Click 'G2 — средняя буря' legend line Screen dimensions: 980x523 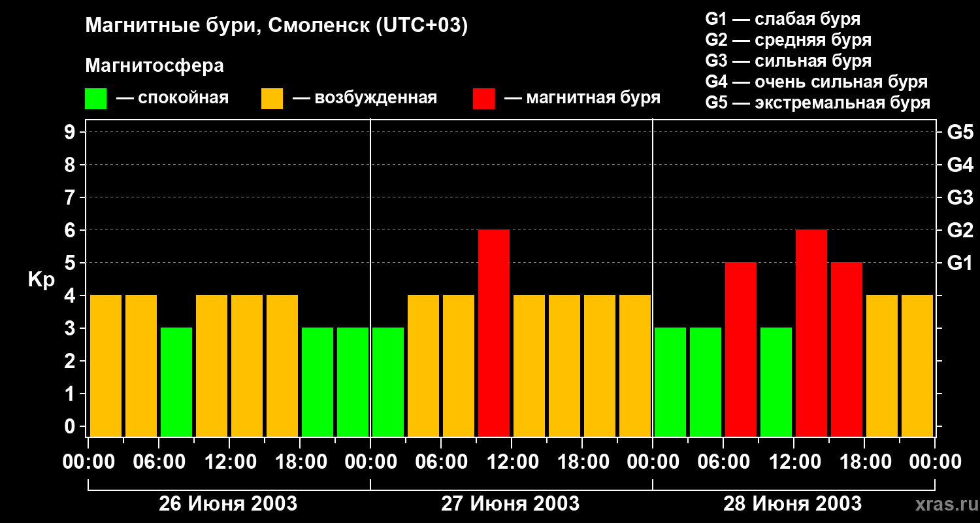tap(788, 40)
